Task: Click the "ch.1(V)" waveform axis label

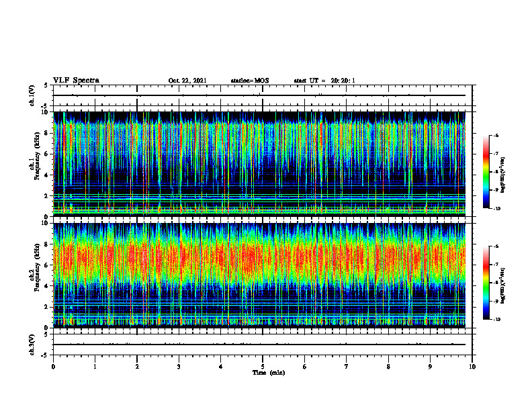Action: click(x=32, y=95)
